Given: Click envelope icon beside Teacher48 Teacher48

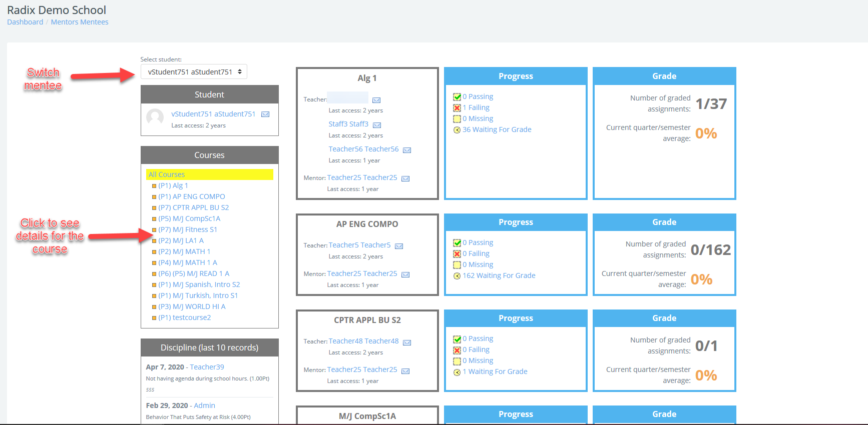Looking at the screenshot, I should point(407,342).
